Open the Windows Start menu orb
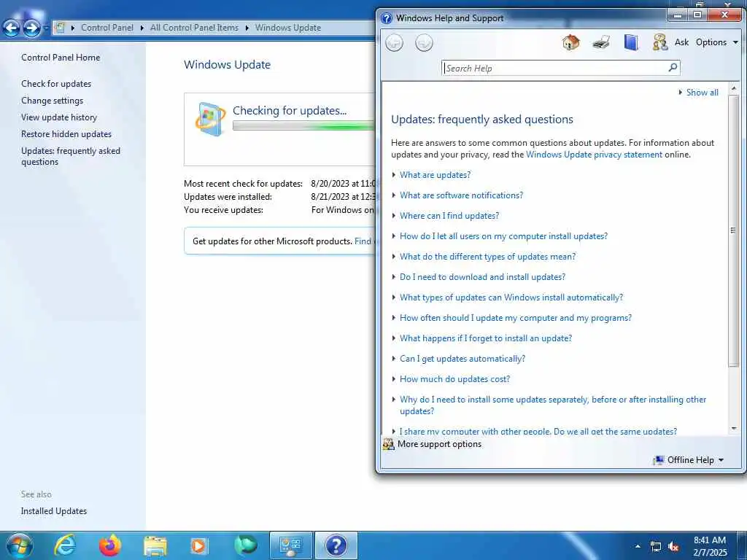This screenshot has height=560, width=747. pyautogui.click(x=19, y=545)
